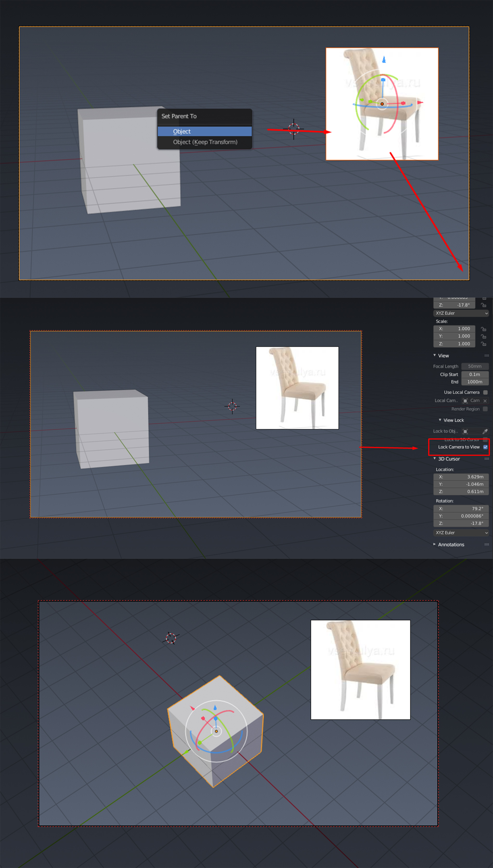Click 3D Cursor Rotation X 79.2° field
The width and height of the screenshot is (493, 868).
[x=461, y=509]
